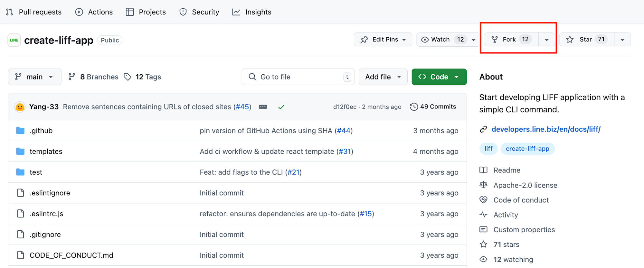Open 'Add ci workflow & update react template' commit

pos(267,152)
